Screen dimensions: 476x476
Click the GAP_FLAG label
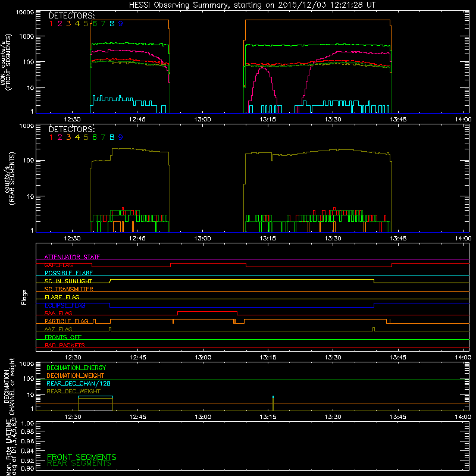(x=58, y=265)
